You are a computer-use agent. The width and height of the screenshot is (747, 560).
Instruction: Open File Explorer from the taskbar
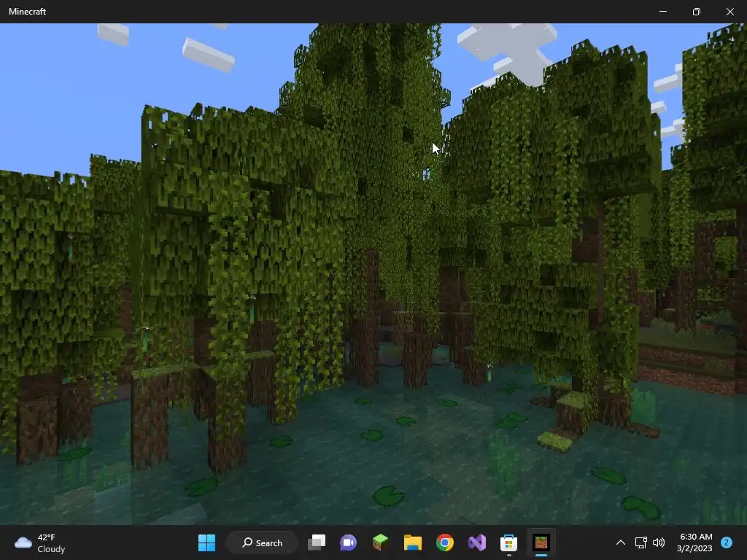413,542
